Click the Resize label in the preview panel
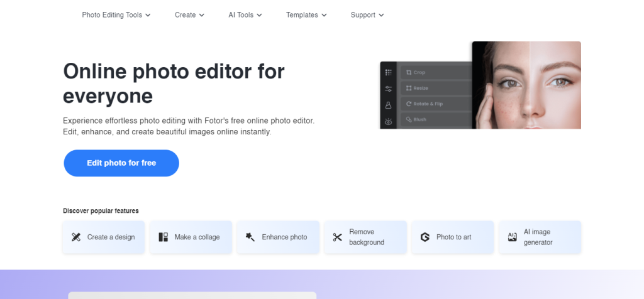This screenshot has height=299, width=644. coord(421,88)
